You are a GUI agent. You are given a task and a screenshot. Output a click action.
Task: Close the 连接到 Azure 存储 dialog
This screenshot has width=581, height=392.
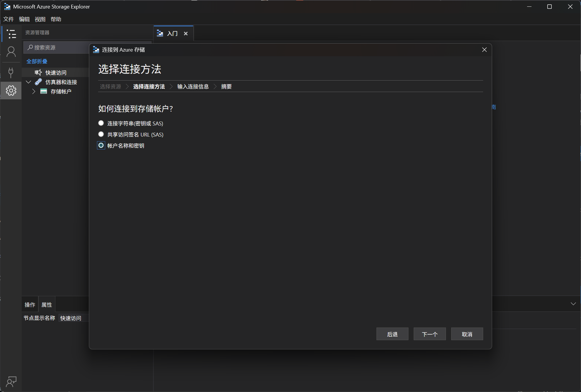click(484, 50)
